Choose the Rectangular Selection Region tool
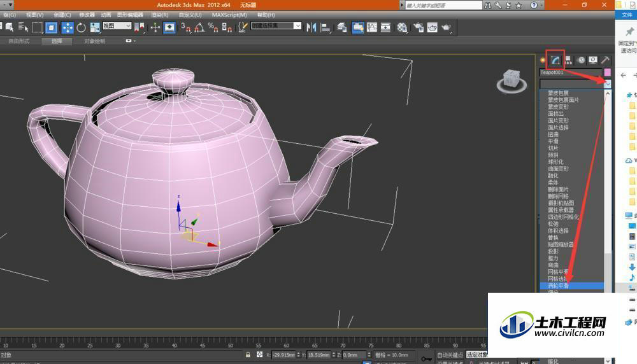This screenshot has height=364, width=637. [37, 27]
